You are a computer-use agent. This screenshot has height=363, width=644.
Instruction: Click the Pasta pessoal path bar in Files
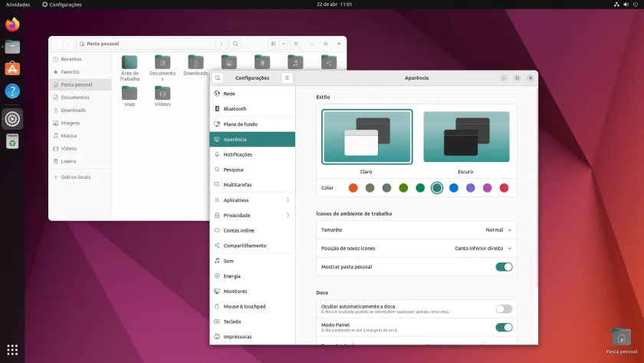(x=146, y=44)
